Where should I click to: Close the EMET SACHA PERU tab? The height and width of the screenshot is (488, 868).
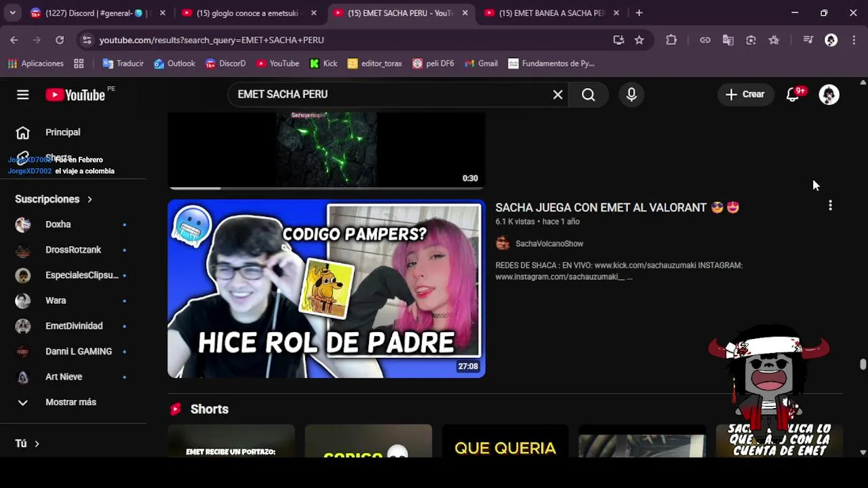pos(465,13)
